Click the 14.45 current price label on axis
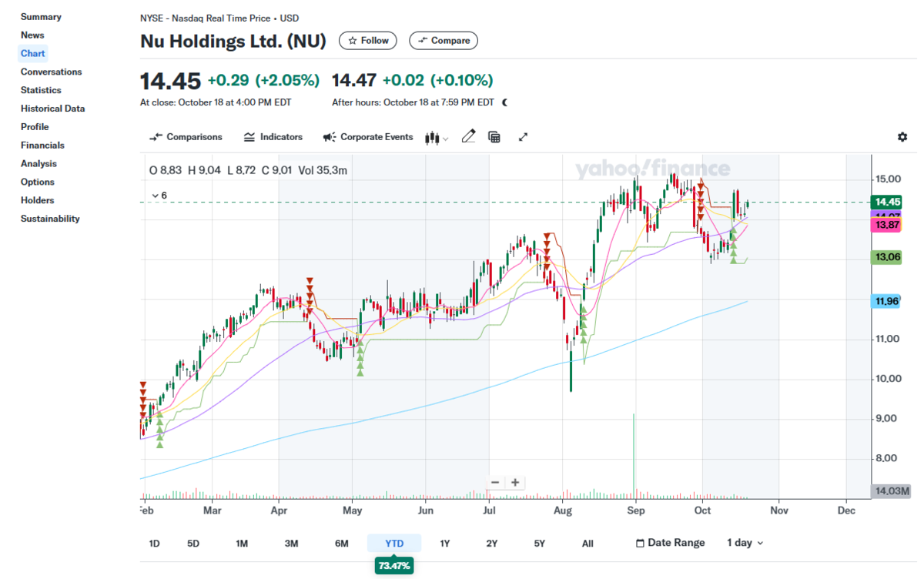 [885, 202]
